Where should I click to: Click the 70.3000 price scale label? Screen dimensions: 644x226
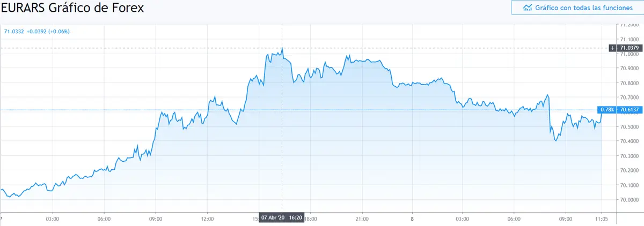(x=630, y=156)
